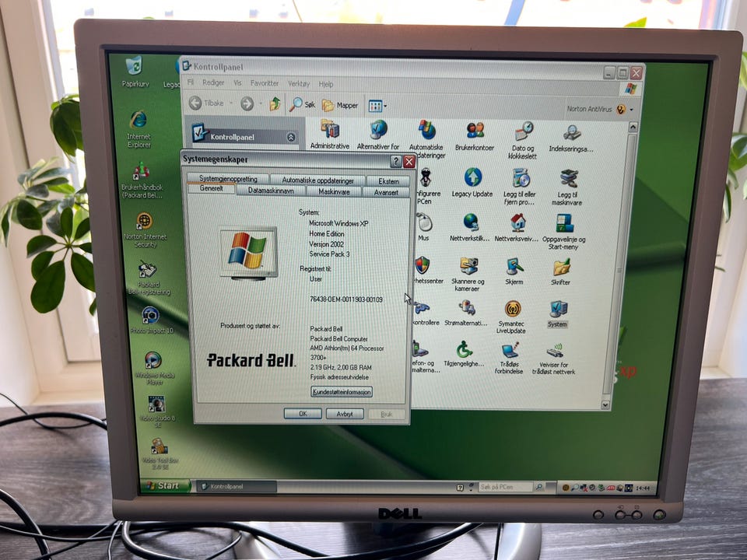Click the help question mark button
747x560 pixels.
tap(396, 162)
